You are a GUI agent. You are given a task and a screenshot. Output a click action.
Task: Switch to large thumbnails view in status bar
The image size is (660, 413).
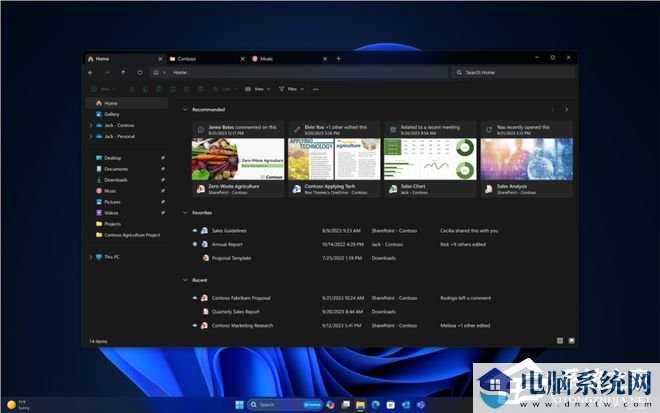[x=572, y=341]
